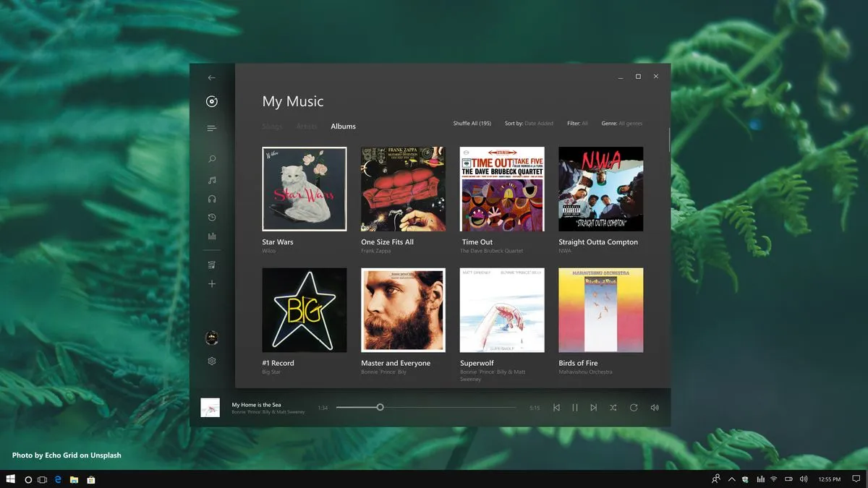The width and height of the screenshot is (868, 488).
Task: Open settings gear icon in sidebar
Action: click(212, 361)
